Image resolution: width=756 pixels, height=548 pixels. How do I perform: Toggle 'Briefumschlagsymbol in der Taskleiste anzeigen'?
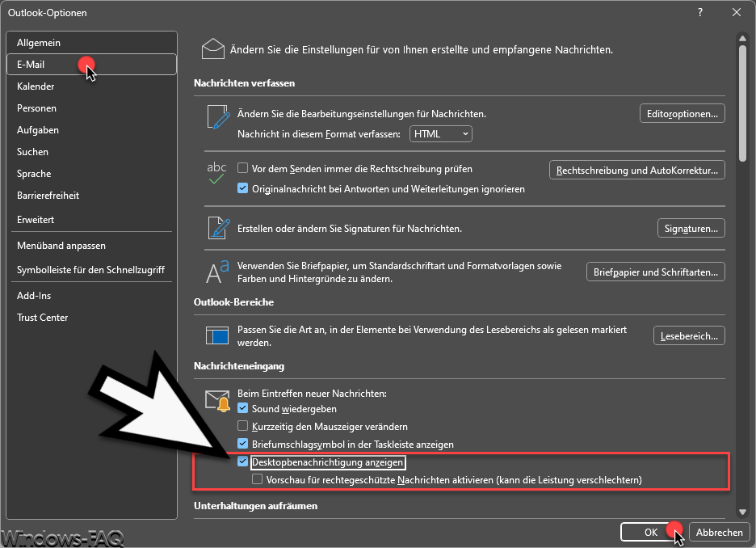point(242,444)
